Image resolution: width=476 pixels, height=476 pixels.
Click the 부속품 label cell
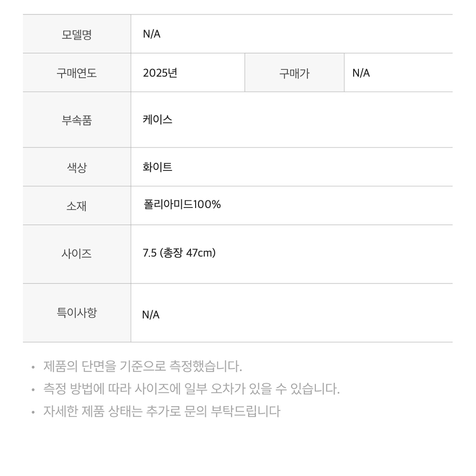click(77, 120)
